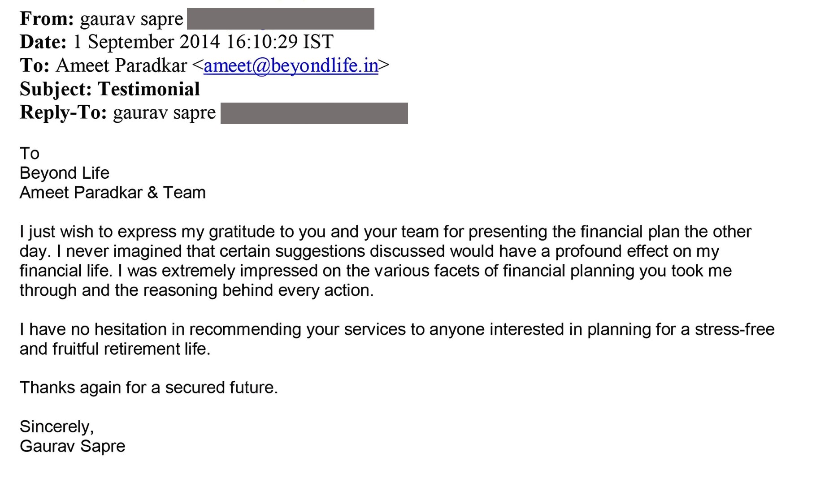Click 'profound effect' phrase in body

point(612,252)
